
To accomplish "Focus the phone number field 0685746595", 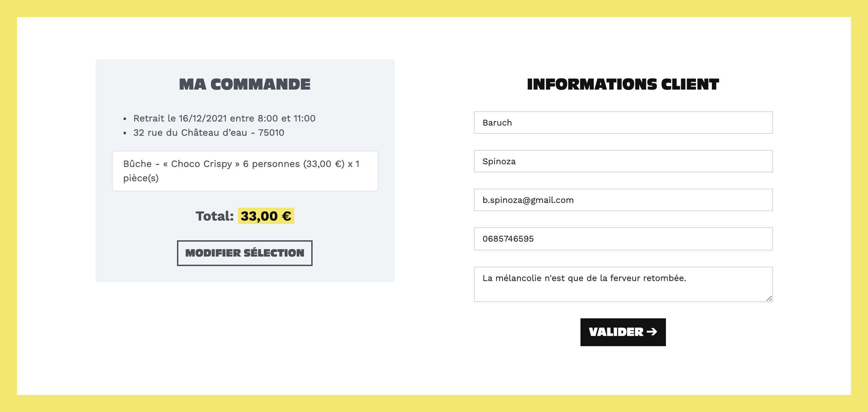I will [x=623, y=239].
